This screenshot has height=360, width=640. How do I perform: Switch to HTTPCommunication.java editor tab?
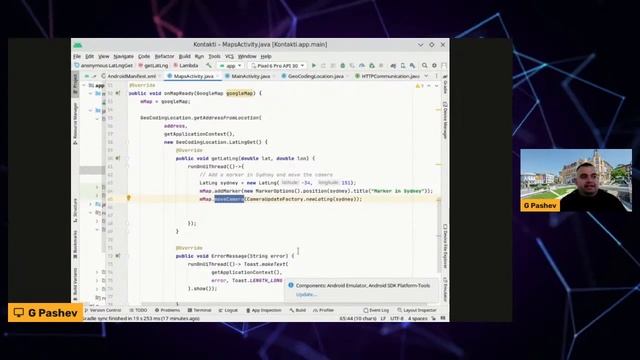click(390, 76)
